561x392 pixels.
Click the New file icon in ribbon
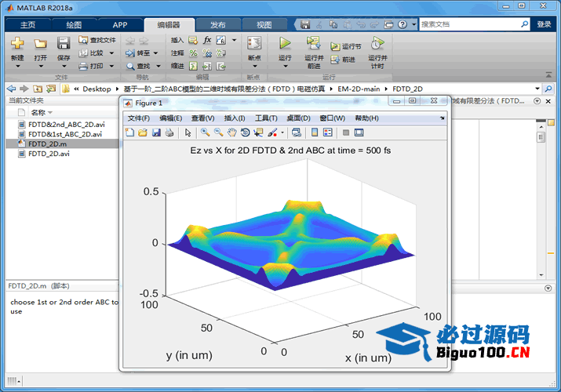click(17, 43)
